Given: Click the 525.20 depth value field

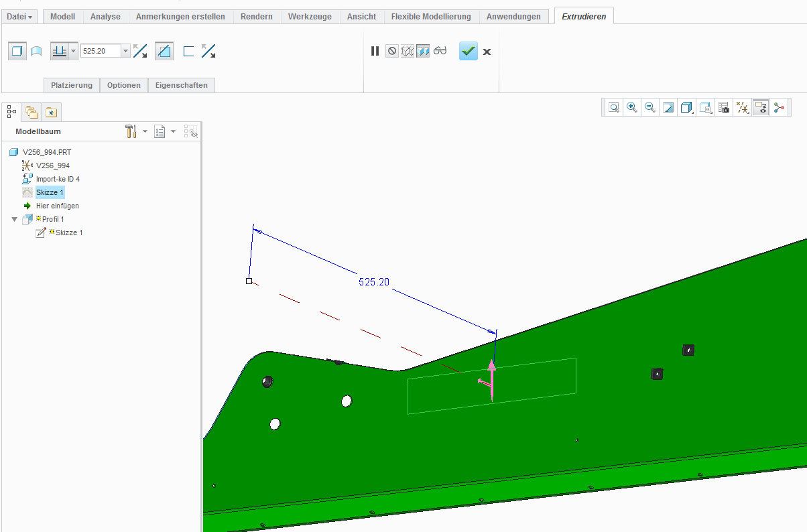Looking at the screenshot, I should pyautogui.click(x=101, y=51).
